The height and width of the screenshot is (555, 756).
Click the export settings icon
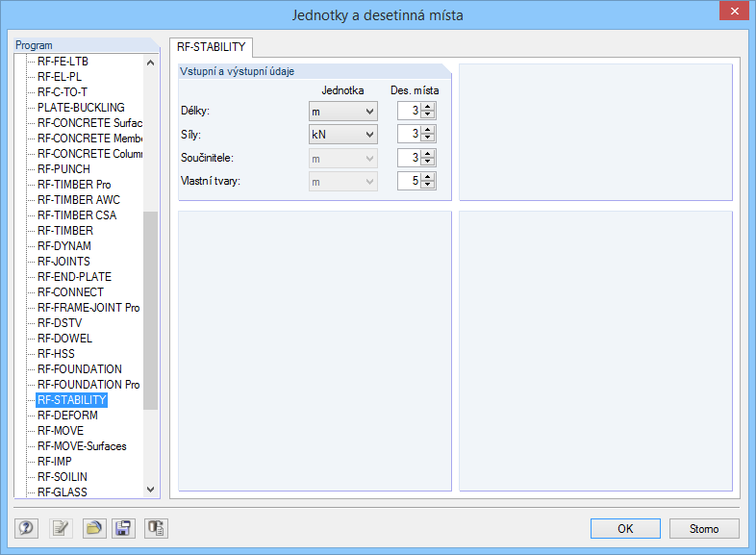coord(156,528)
